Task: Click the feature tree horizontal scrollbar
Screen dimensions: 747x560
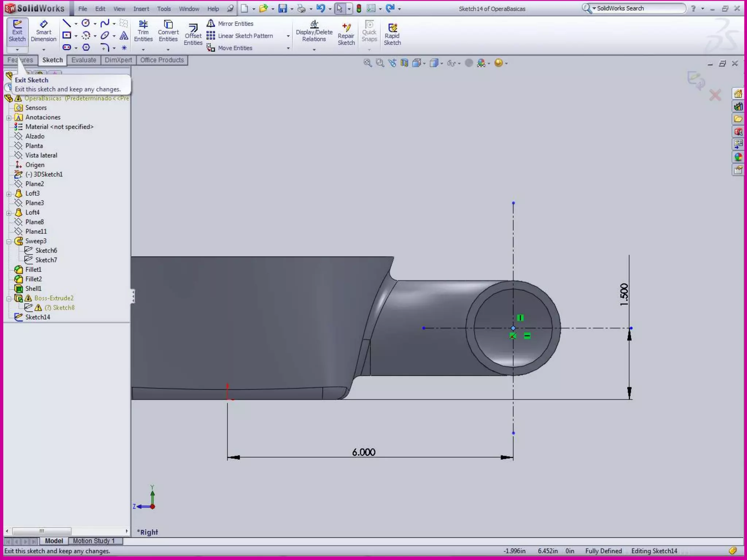Action: click(42, 531)
